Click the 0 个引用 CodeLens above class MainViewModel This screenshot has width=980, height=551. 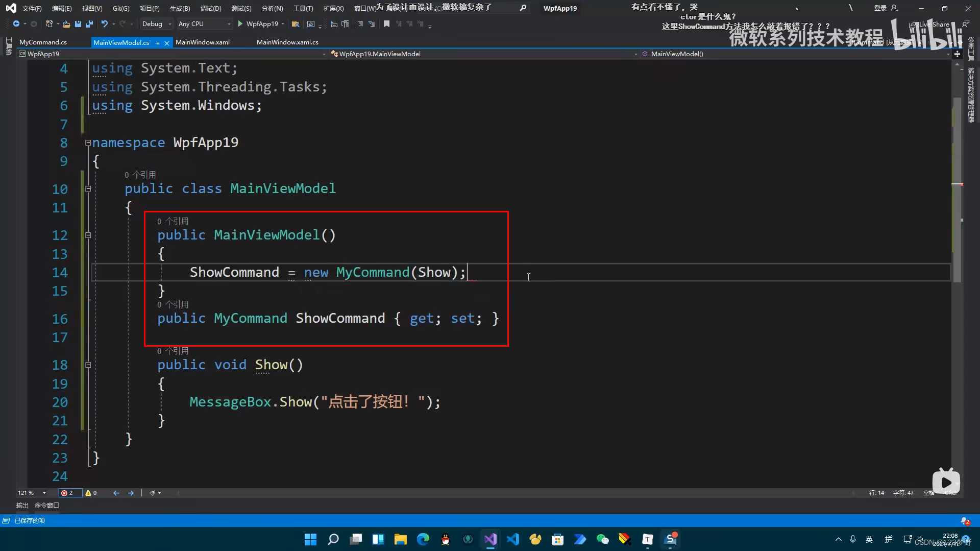point(140,175)
